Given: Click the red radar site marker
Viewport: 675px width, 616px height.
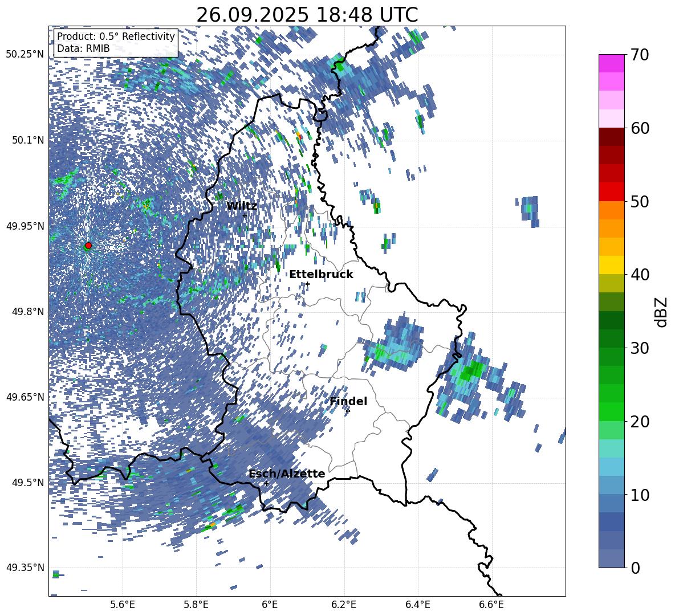Looking at the screenshot, I should click(88, 245).
